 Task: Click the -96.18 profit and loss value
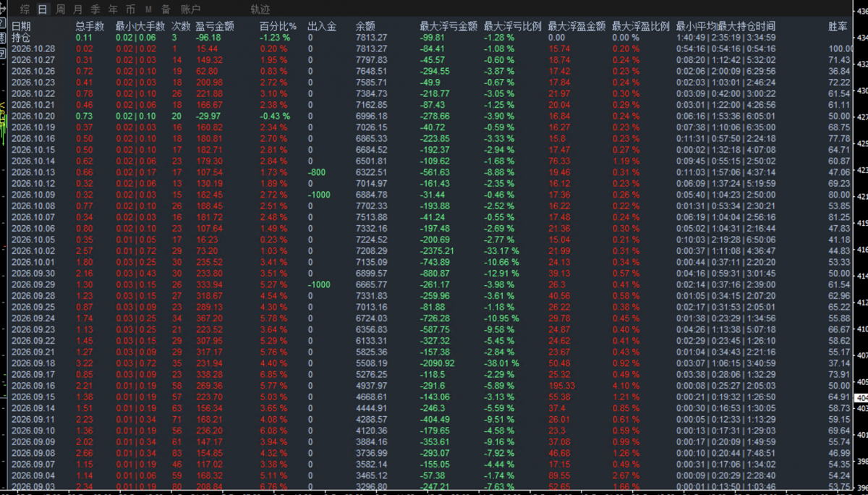coord(208,37)
